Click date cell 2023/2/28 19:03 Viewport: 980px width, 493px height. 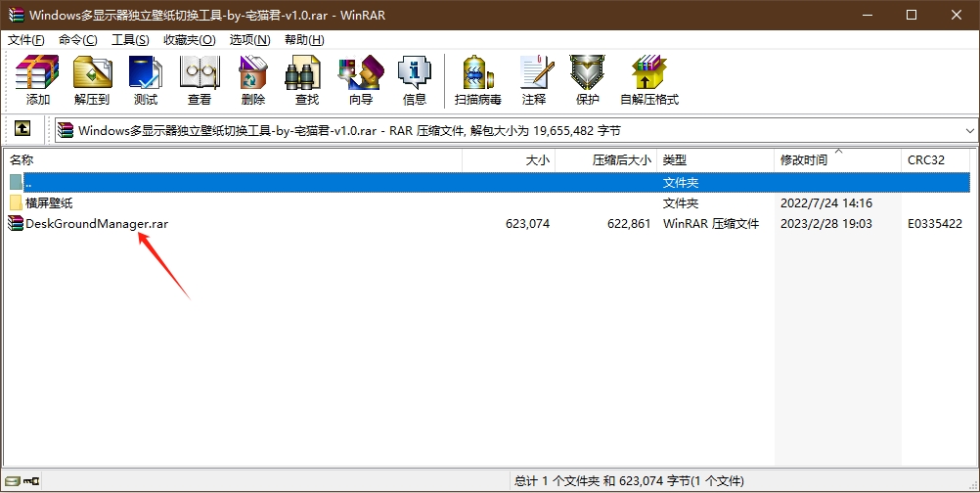tap(826, 223)
